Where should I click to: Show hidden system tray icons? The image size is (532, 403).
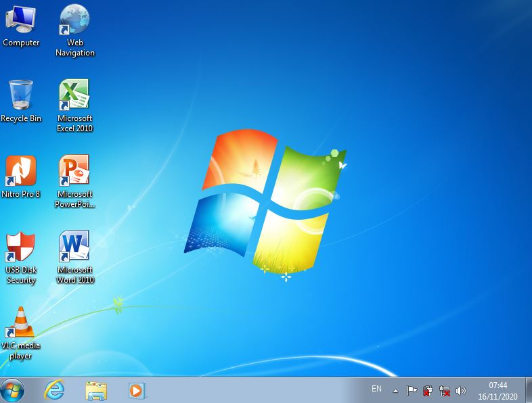(x=395, y=391)
